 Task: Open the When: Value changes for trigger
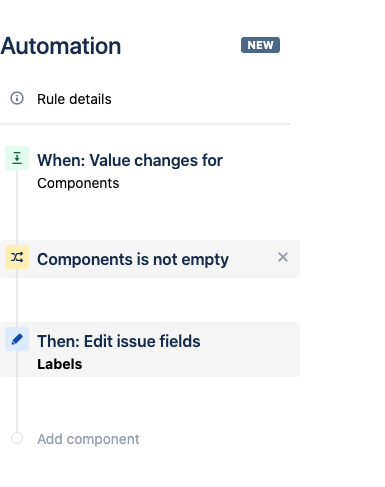coord(130,160)
